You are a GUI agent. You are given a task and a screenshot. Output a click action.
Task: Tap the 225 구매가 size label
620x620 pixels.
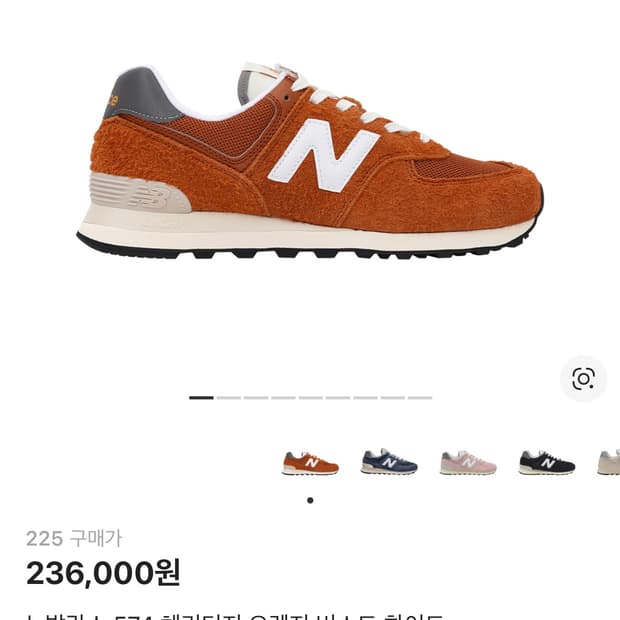[74, 538]
